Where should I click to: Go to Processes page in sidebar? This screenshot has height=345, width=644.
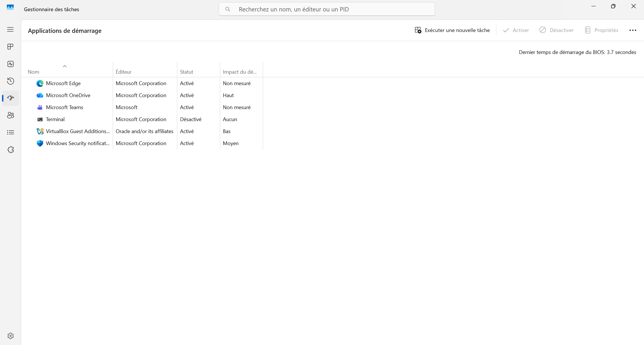click(x=10, y=47)
